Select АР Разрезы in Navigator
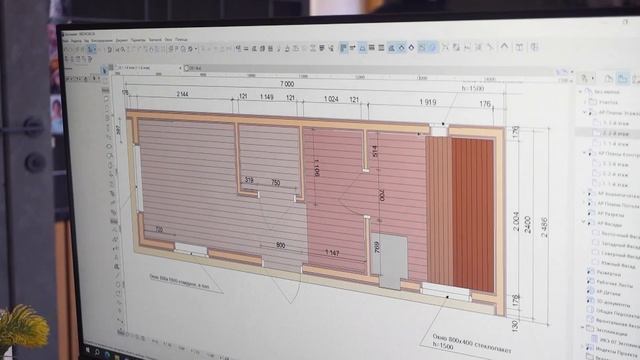640x360 pixels. click(x=610, y=214)
